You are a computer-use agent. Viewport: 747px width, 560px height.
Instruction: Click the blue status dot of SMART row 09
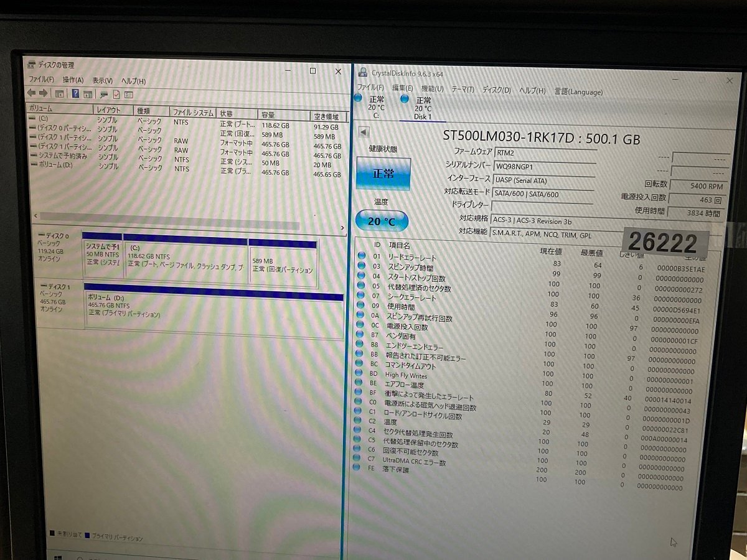point(360,306)
